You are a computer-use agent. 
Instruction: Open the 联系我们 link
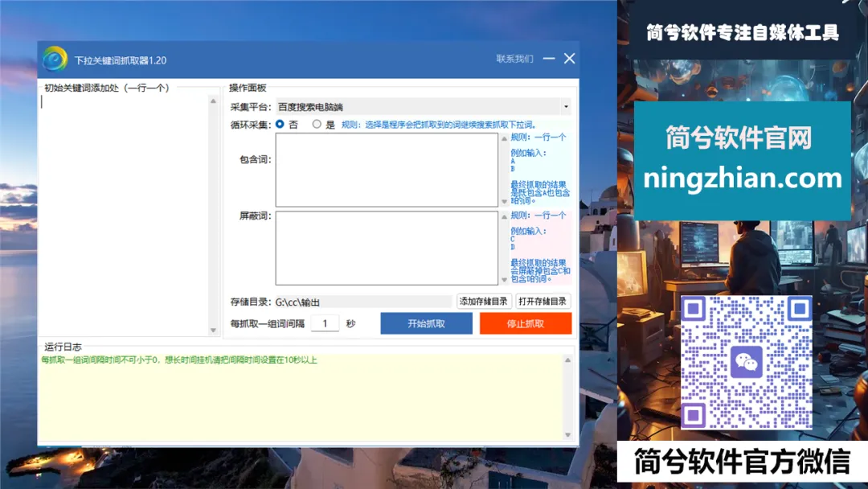click(x=515, y=59)
